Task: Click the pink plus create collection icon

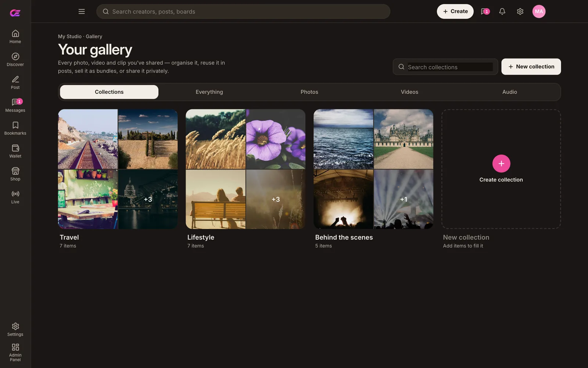Action: point(501,163)
